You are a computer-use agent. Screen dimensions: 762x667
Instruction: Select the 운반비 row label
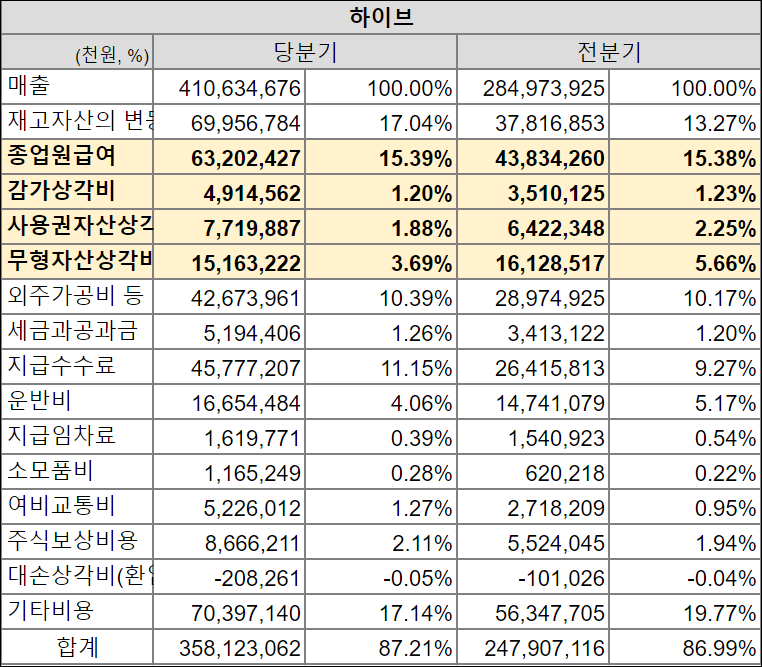77,401
